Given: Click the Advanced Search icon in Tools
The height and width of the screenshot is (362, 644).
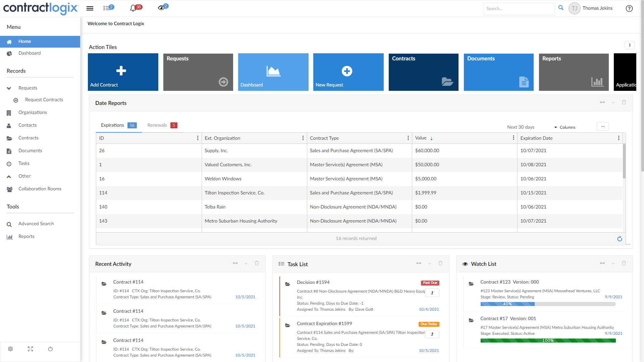Looking at the screenshot, I should [9, 224].
